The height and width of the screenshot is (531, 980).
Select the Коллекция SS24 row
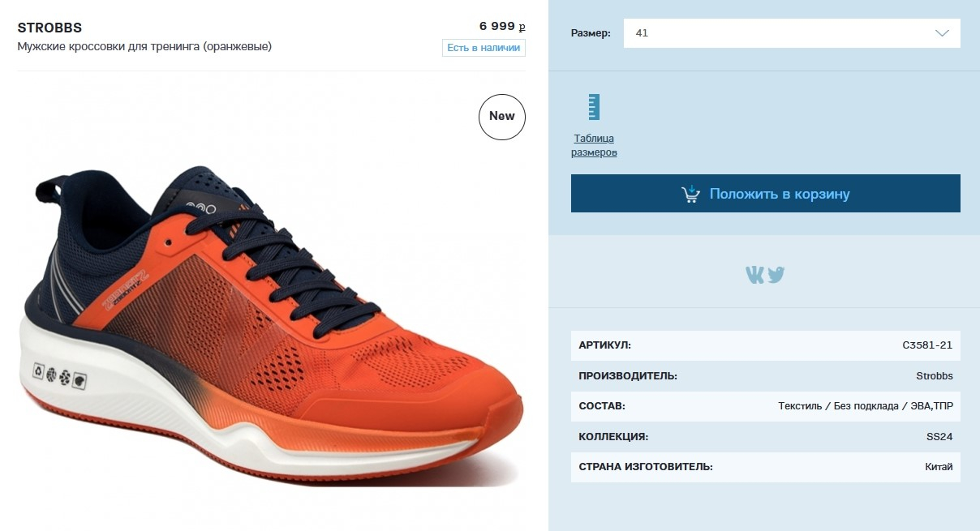766,437
